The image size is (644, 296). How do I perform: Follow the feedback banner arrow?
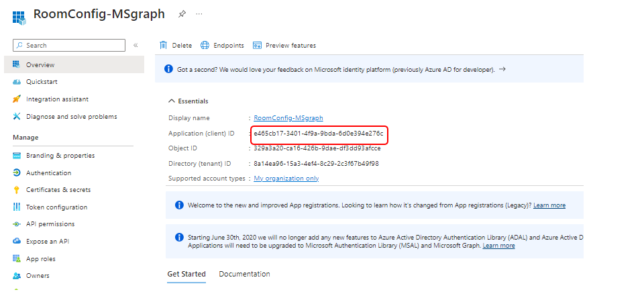pos(502,69)
